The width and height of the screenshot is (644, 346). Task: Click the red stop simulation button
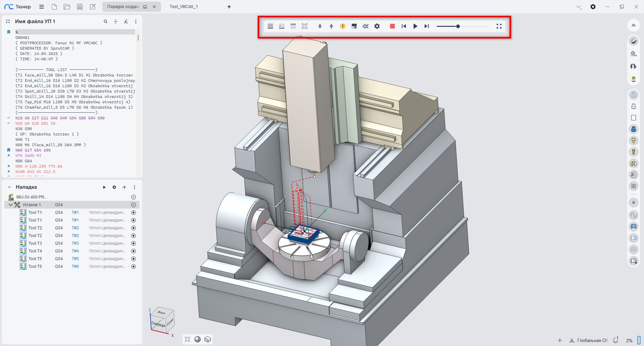392,26
